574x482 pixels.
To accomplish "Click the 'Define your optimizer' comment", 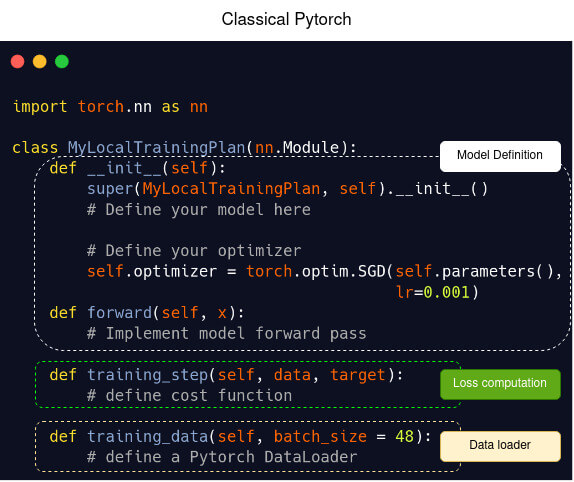I will [x=194, y=251].
